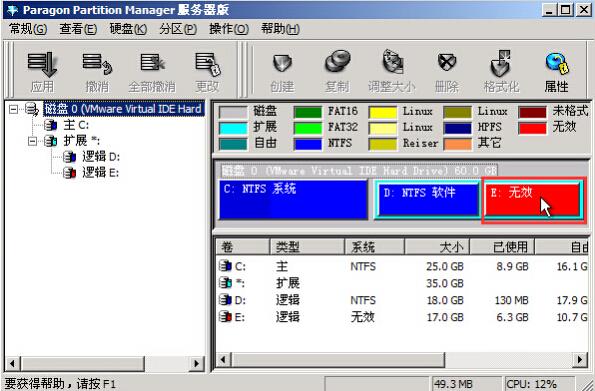Click left arrow of tree panel scrollbar
This screenshot has width=595, height=391.
coord(12,363)
